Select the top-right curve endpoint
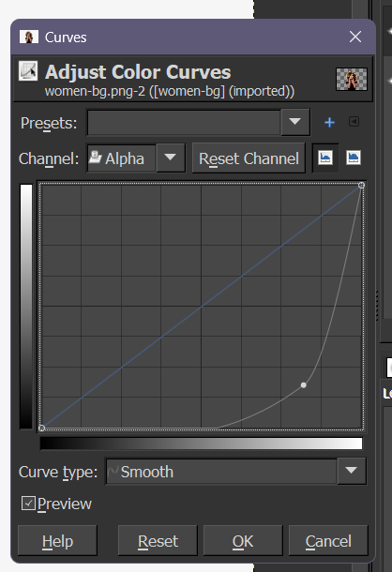 click(361, 186)
